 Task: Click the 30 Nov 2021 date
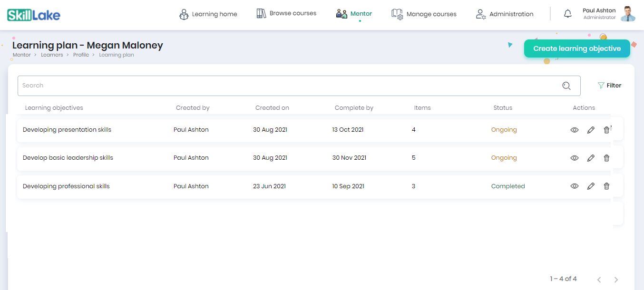[x=349, y=158]
